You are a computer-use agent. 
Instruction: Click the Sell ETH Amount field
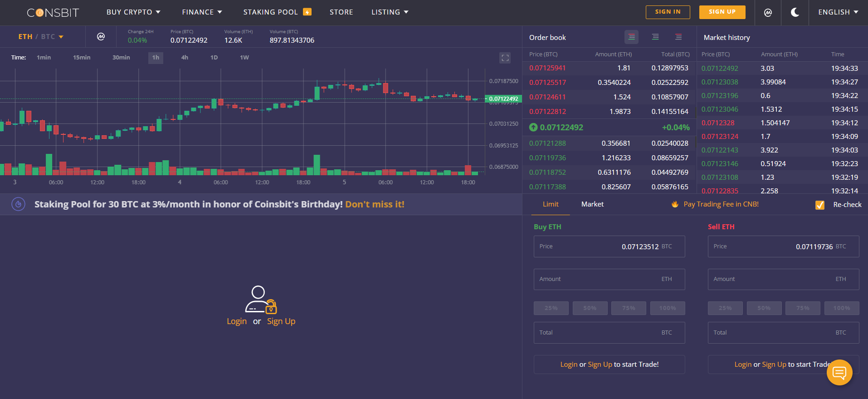783,279
